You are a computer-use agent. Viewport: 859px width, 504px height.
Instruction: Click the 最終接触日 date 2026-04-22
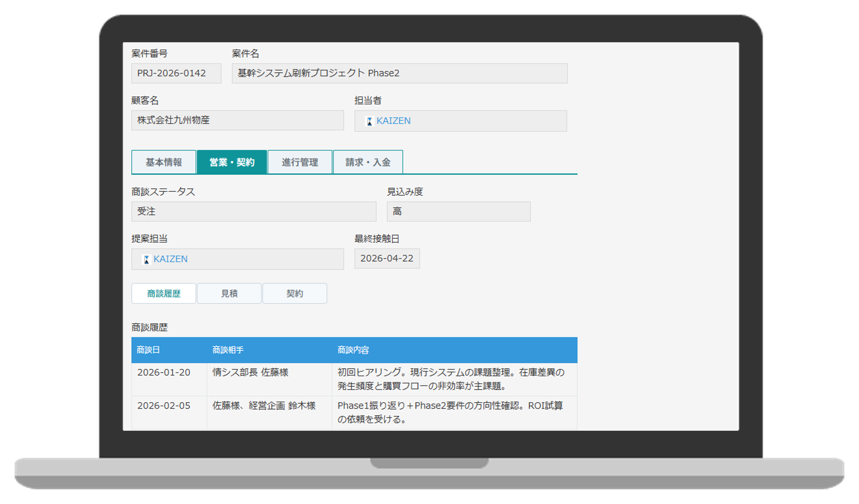[x=387, y=258]
